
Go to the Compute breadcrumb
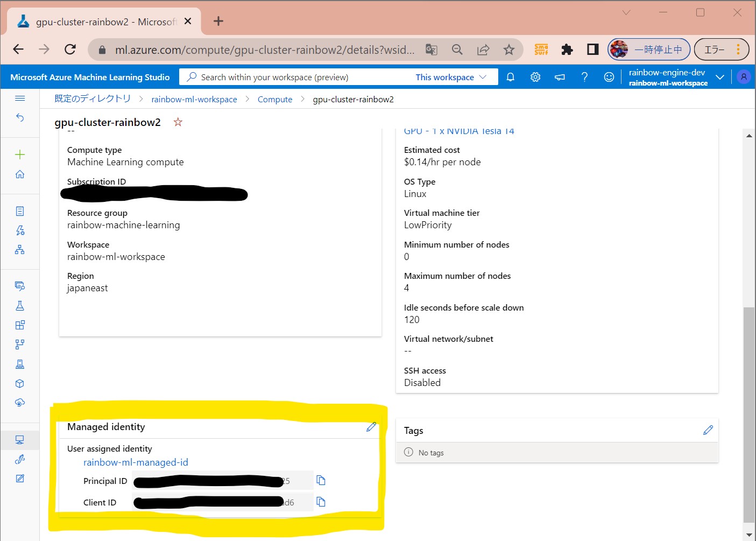(275, 99)
